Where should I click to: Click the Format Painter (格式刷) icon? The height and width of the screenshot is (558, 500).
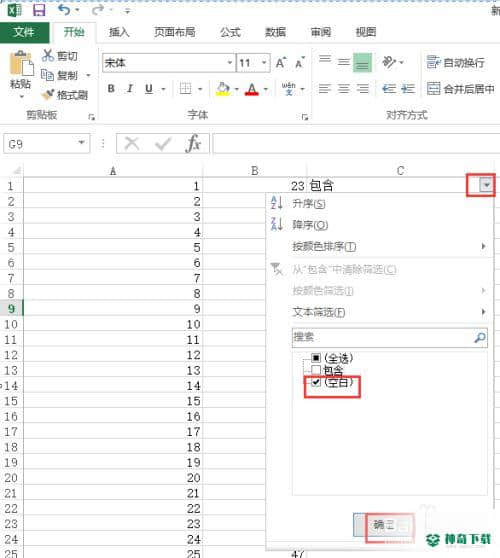point(47,95)
